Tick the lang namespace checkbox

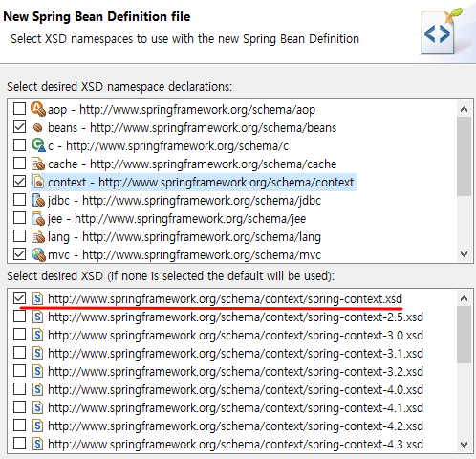click(x=19, y=236)
